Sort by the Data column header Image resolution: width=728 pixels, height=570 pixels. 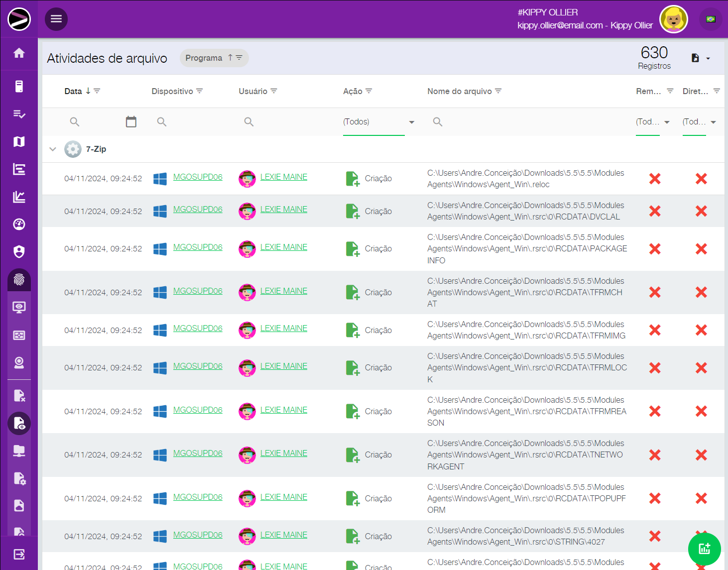pyautogui.click(x=73, y=91)
